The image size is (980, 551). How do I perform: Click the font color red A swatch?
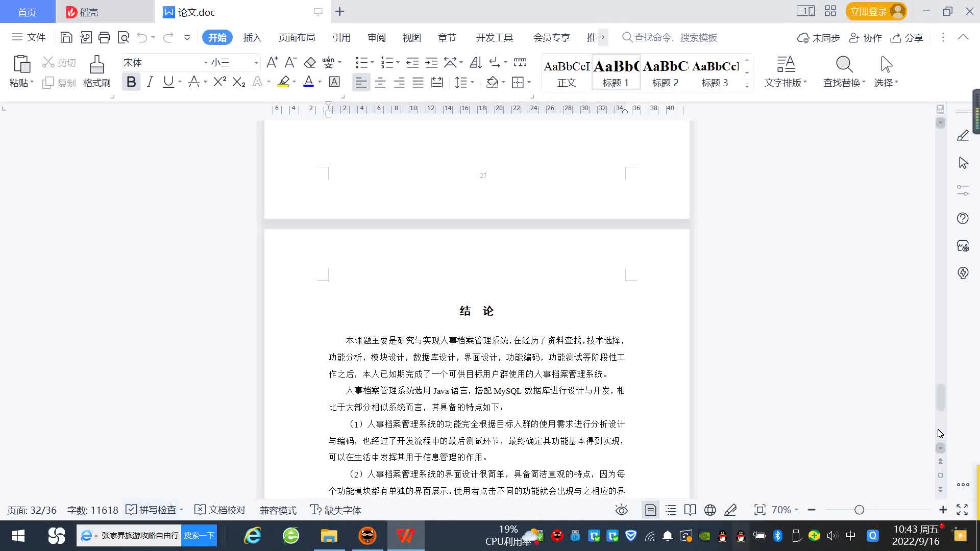click(x=308, y=82)
